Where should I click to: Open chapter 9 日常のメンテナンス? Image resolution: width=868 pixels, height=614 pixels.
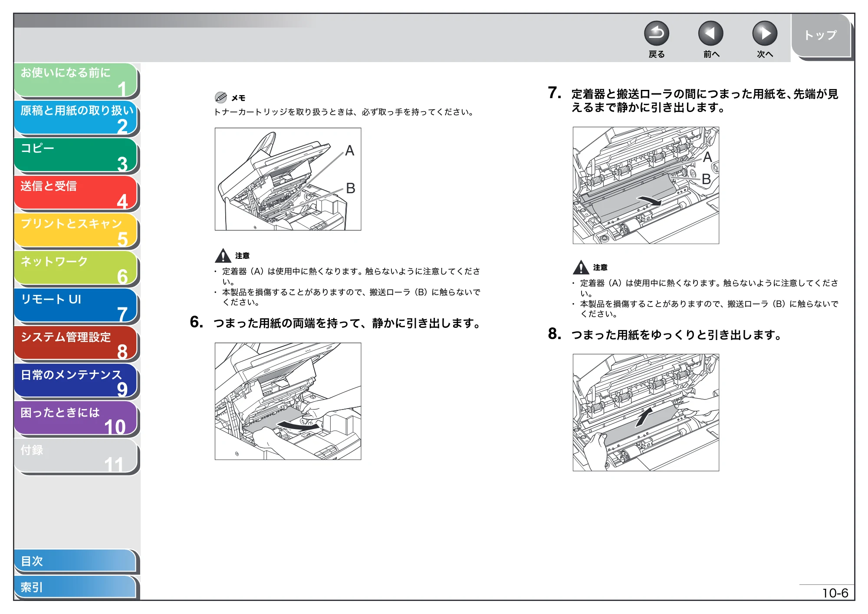click(76, 381)
